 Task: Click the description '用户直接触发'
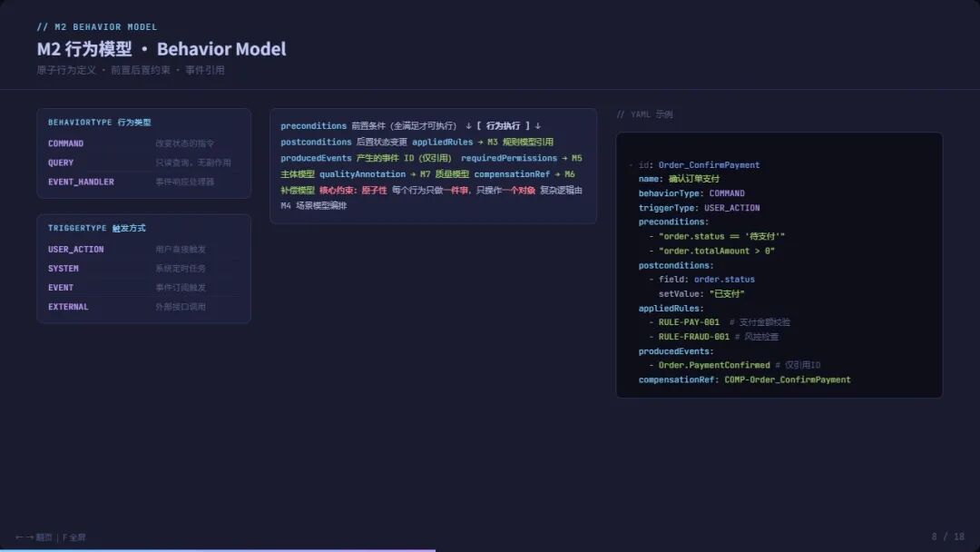coord(181,249)
